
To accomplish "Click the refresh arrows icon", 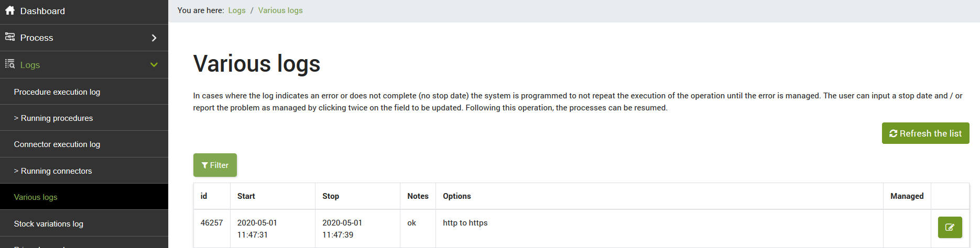I will [894, 133].
